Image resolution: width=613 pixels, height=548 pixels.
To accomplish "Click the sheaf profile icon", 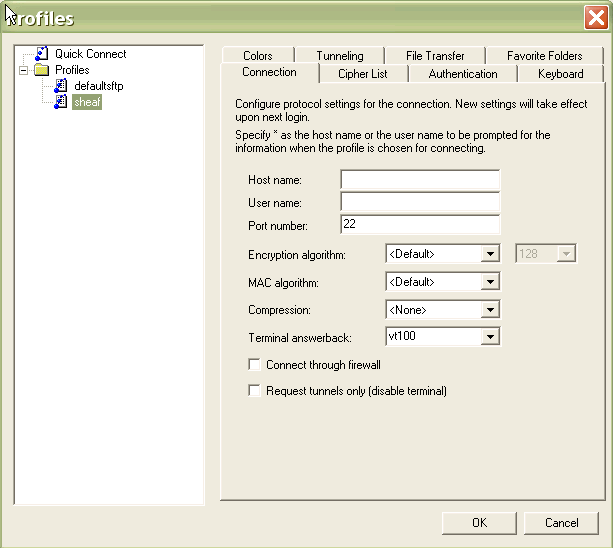I will tap(61, 102).
